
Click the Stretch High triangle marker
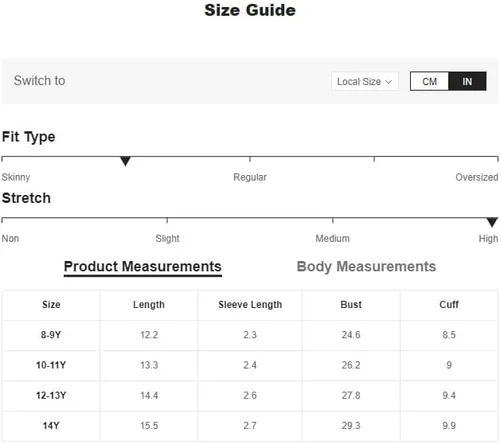pos(492,222)
